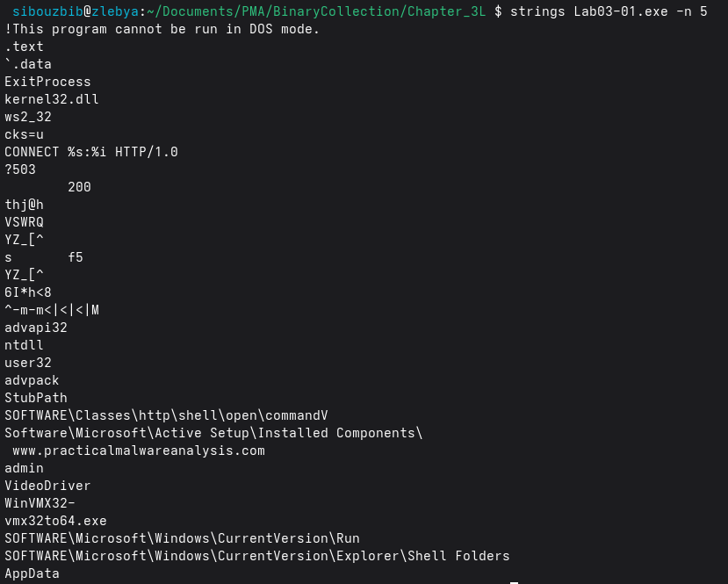Click the CurrentVersion\Run registry key line
Screen dimensions: 728x584
(x=182, y=538)
